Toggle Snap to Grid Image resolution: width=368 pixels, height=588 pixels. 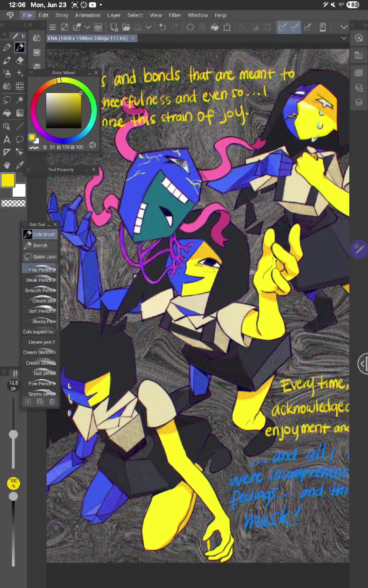308,27
